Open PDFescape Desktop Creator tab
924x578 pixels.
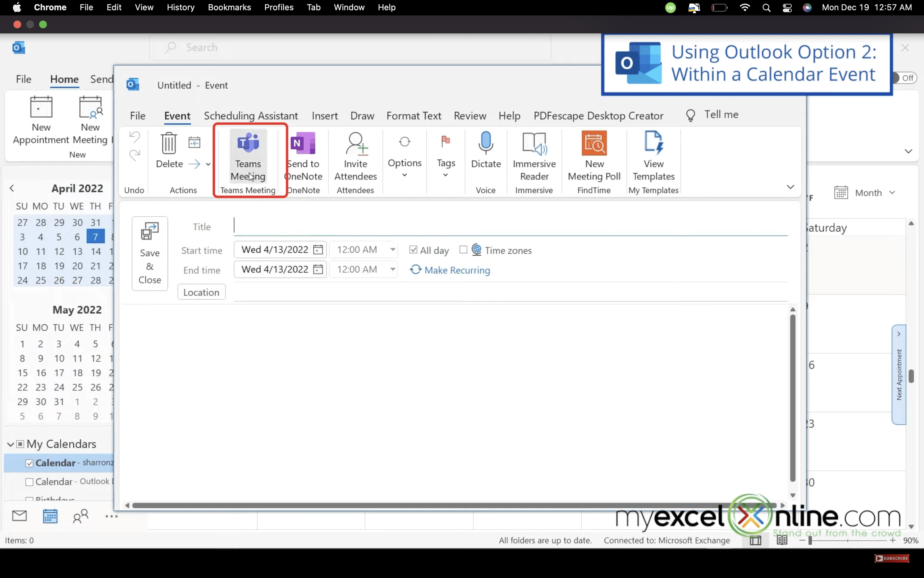598,116
